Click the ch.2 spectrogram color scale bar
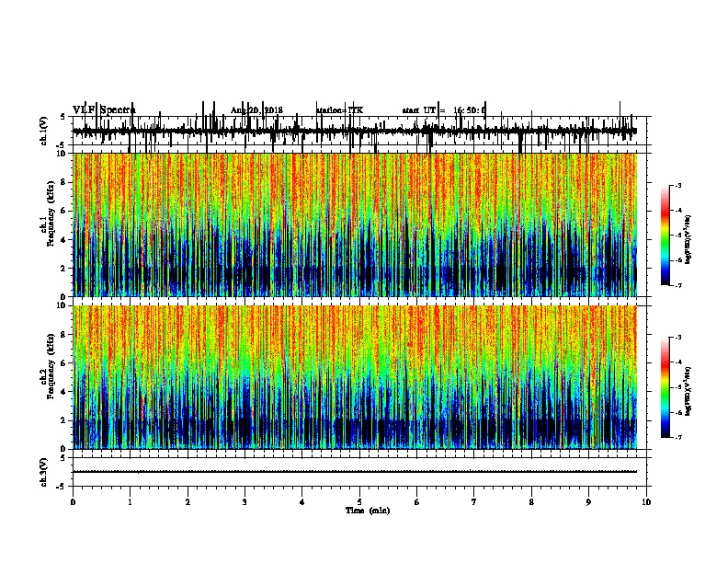The height and width of the screenshot is (563, 728). 665,387
